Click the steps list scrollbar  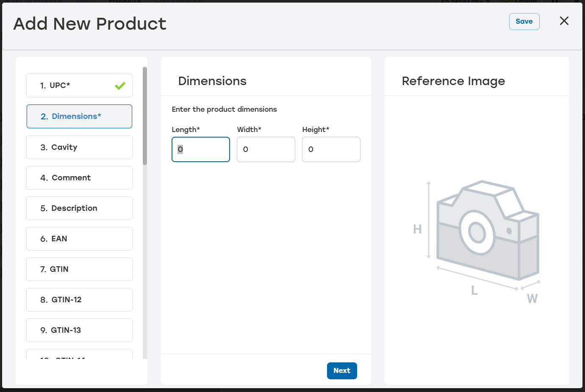point(145,116)
